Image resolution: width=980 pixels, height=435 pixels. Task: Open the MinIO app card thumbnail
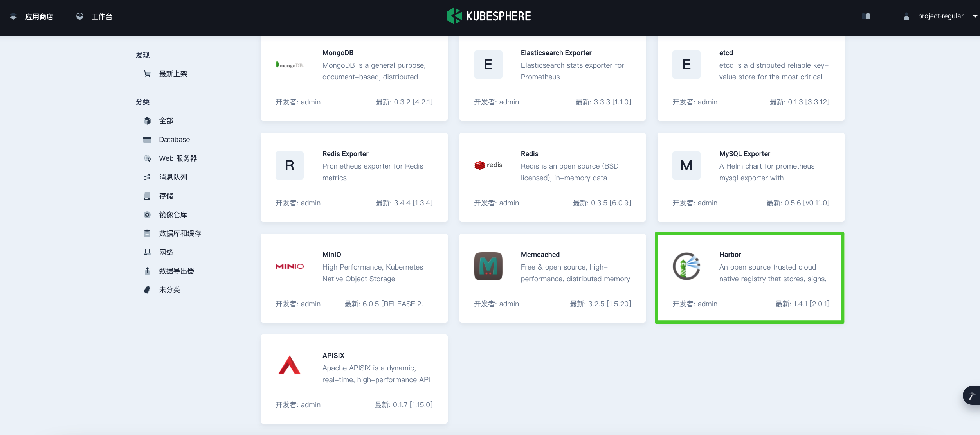click(290, 266)
